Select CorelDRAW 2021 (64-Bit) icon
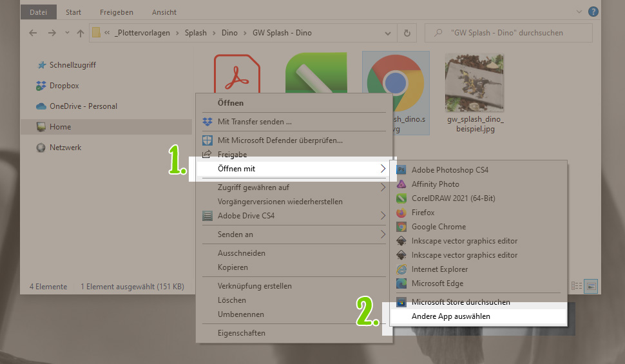Image resolution: width=625 pixels, height=364 pixels. coord(401,198)
